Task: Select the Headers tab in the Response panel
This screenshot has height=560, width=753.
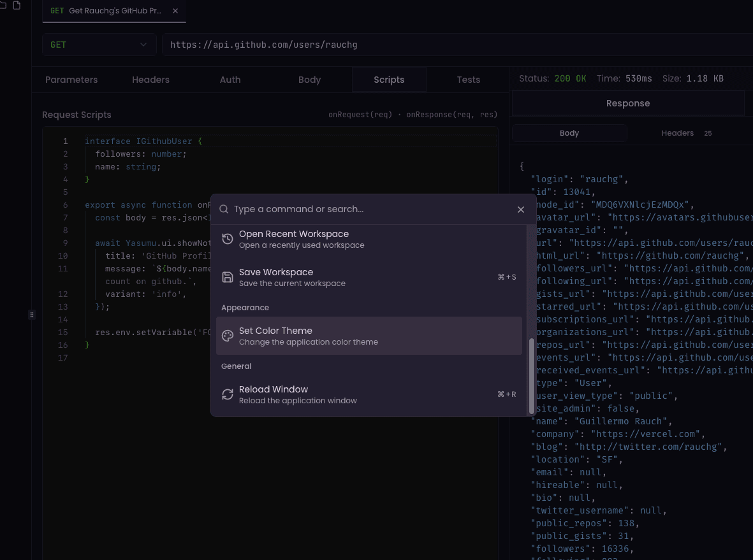Action: click(x=677, y=133)
